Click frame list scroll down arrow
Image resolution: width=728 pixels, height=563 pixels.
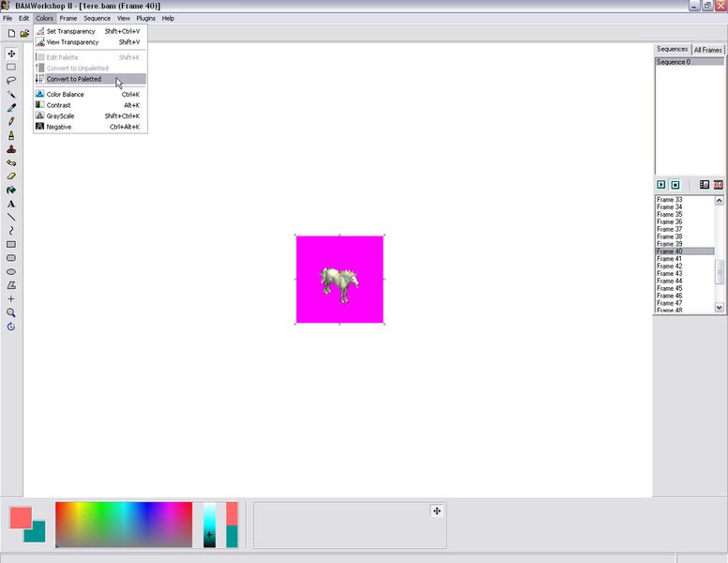[x=720, y=308]
